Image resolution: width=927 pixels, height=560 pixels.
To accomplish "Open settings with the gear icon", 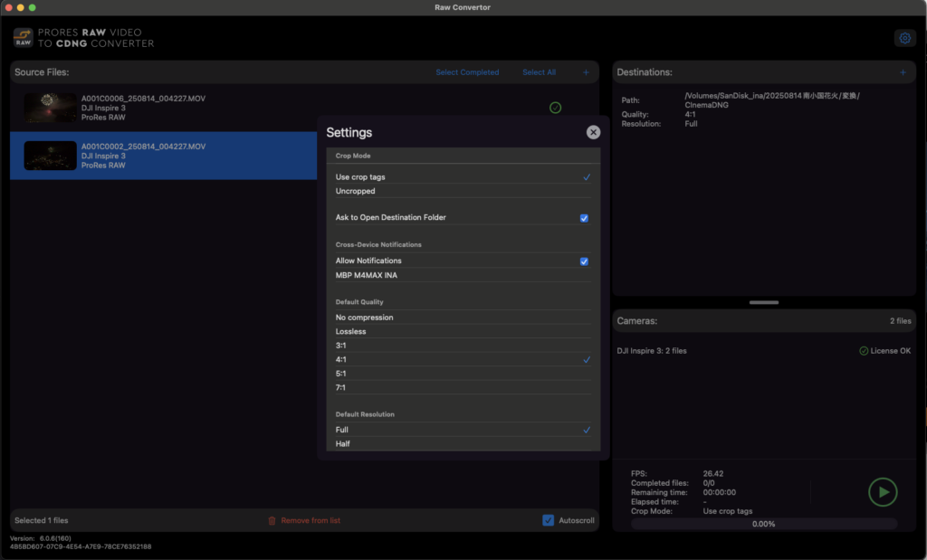I will tap(904, 38).
